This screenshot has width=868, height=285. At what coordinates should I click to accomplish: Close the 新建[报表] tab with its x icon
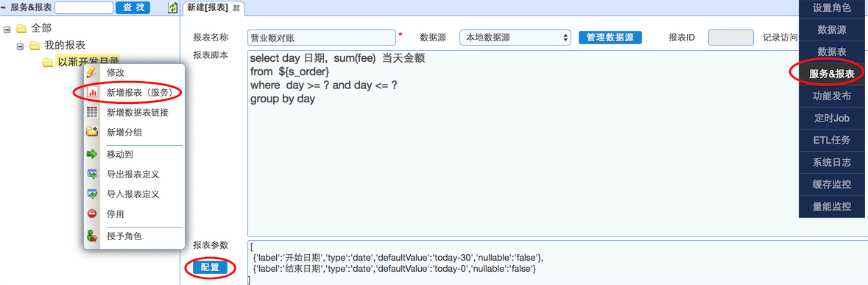click(236, 8)
